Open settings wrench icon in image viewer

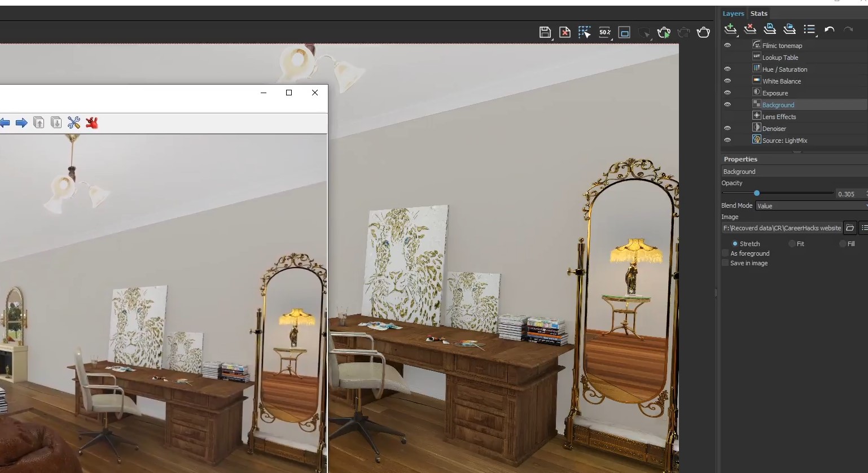(74, 122)
